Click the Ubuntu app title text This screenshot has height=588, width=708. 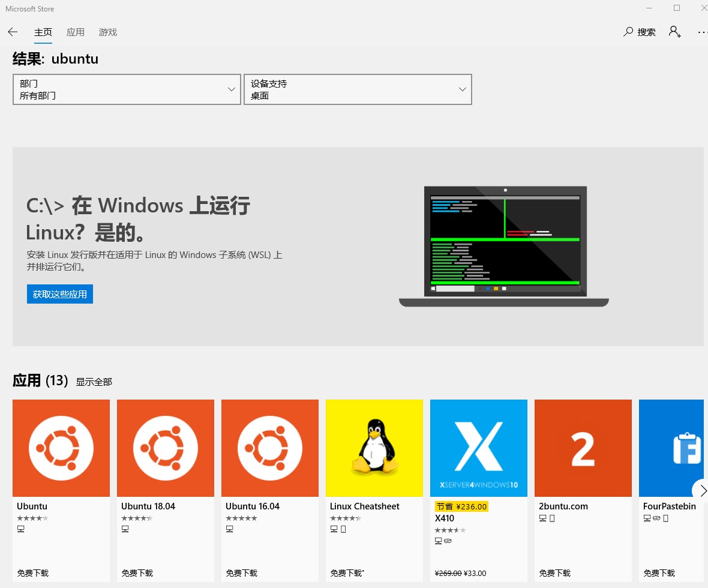[32, 506]
